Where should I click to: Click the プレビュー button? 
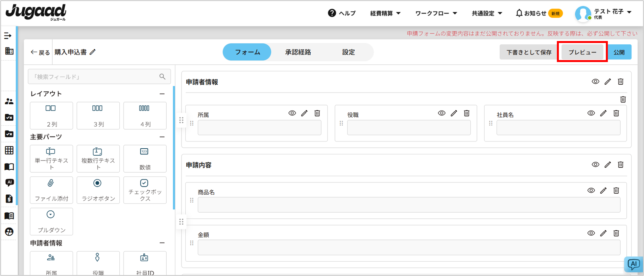tap(582, 52)
